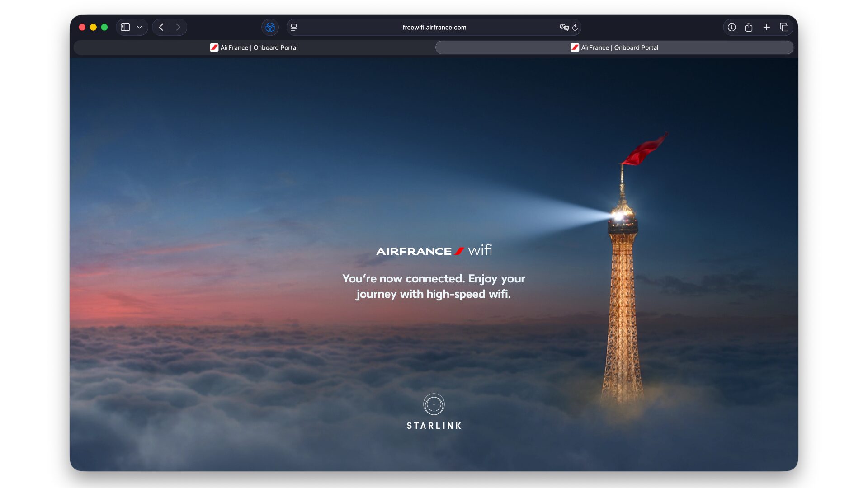Reload the current page
This screenshot has height=488, width=868.
click(x=575, y=27)
